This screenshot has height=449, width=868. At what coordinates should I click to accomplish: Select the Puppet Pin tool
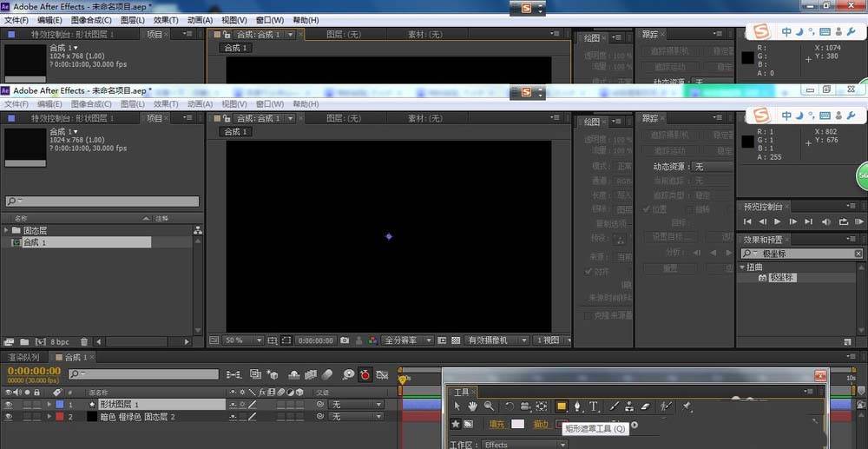pos(687,406)
